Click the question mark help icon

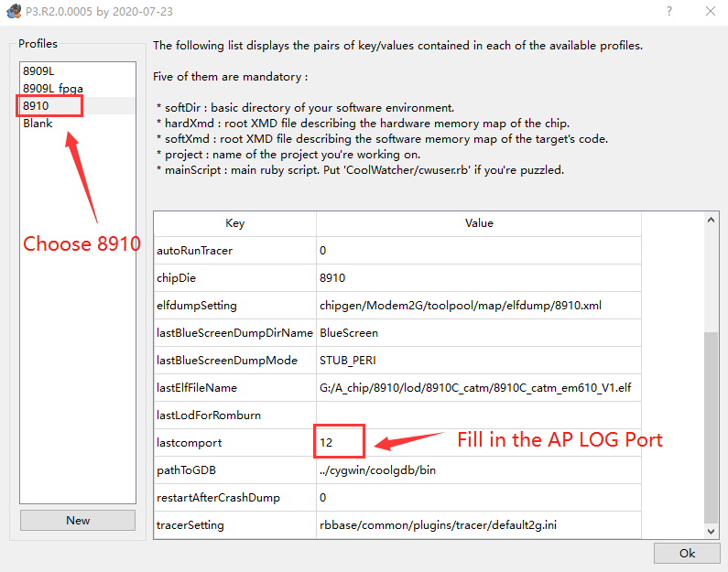(669, 11)
